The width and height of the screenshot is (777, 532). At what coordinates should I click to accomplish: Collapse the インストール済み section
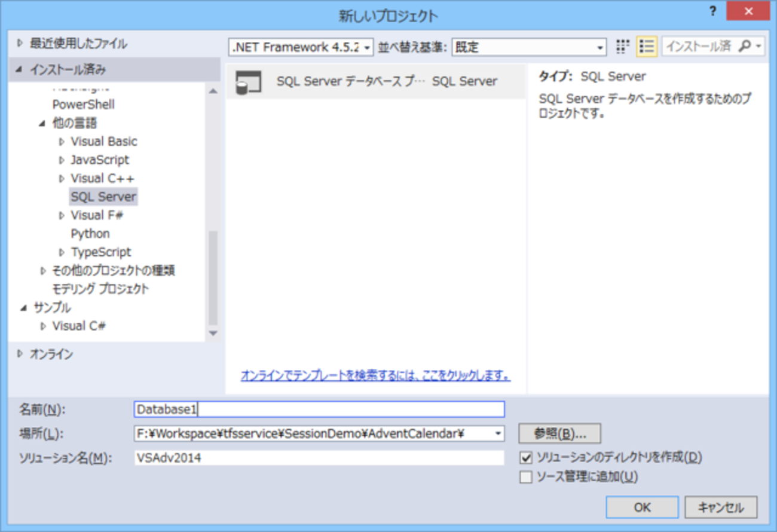click(x=20, y=70)
